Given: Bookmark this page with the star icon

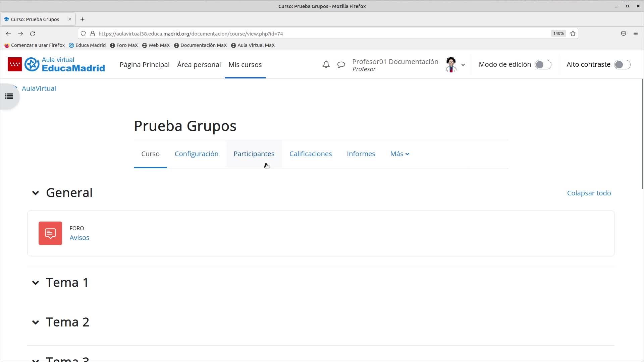Looking at the screenshot, I should pos(573,34).
